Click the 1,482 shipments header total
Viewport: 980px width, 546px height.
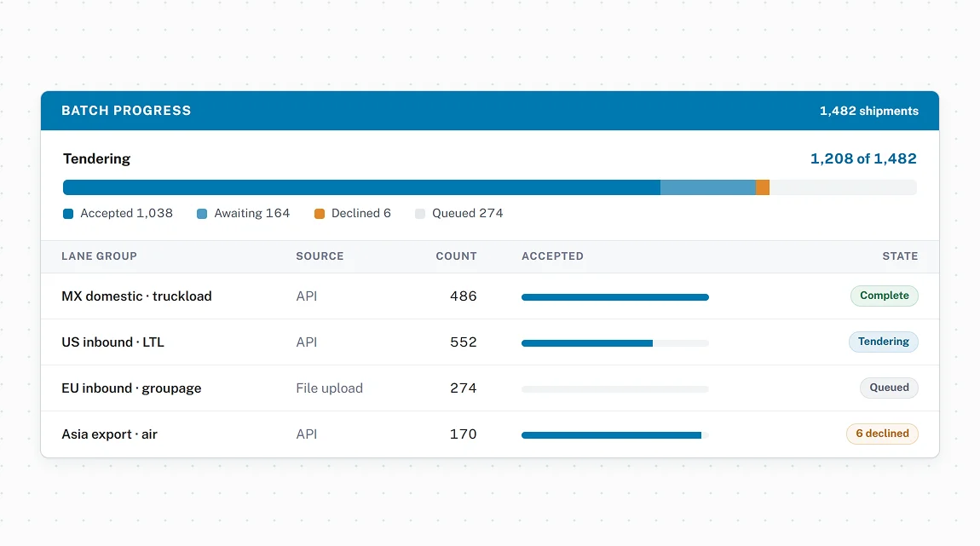pos(868,112)
